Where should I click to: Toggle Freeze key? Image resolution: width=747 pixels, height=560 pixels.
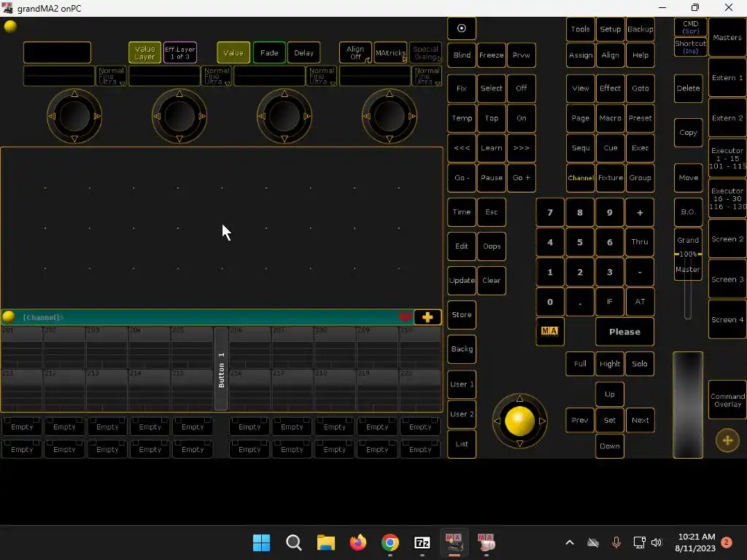[x=491, y=55]
